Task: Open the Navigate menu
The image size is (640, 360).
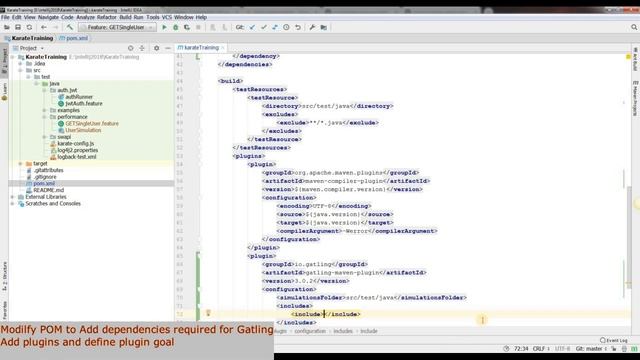Action: pyautogui.click(x=49, y=17)
